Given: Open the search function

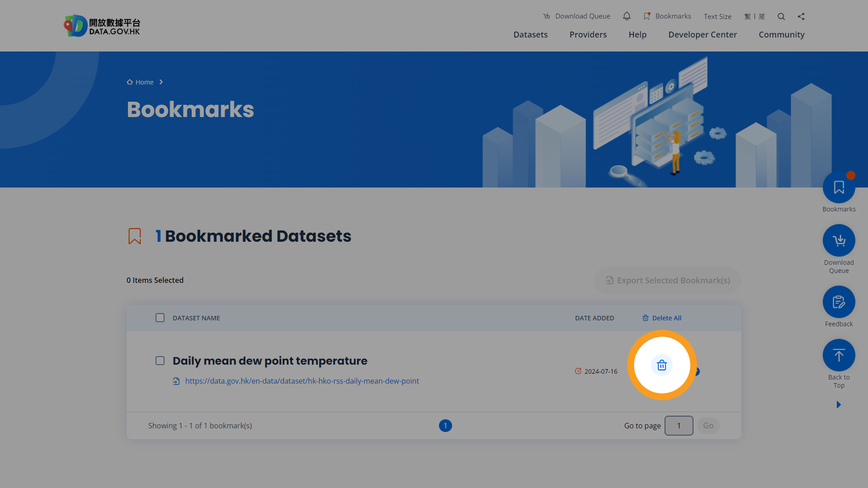Looking at the screenshot, I should click(781, 16).
